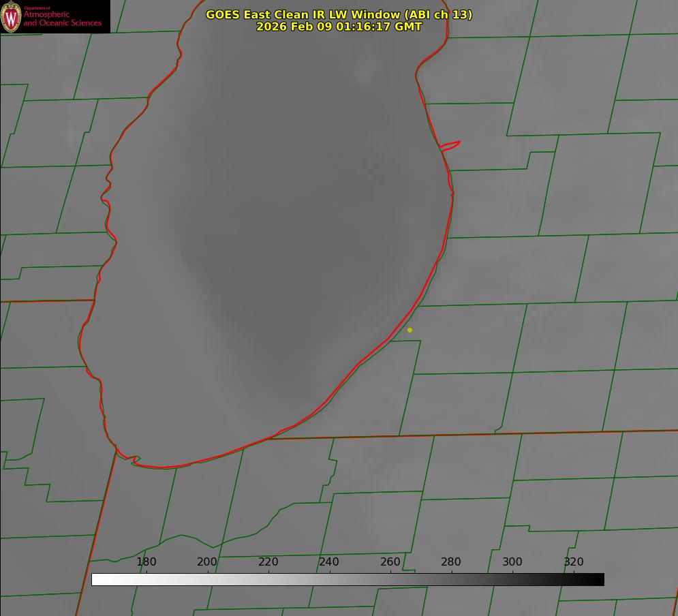Screen dimensions: 678x616
Task: Click the 320 colorbar tick label
Action: tap(573, 561)
